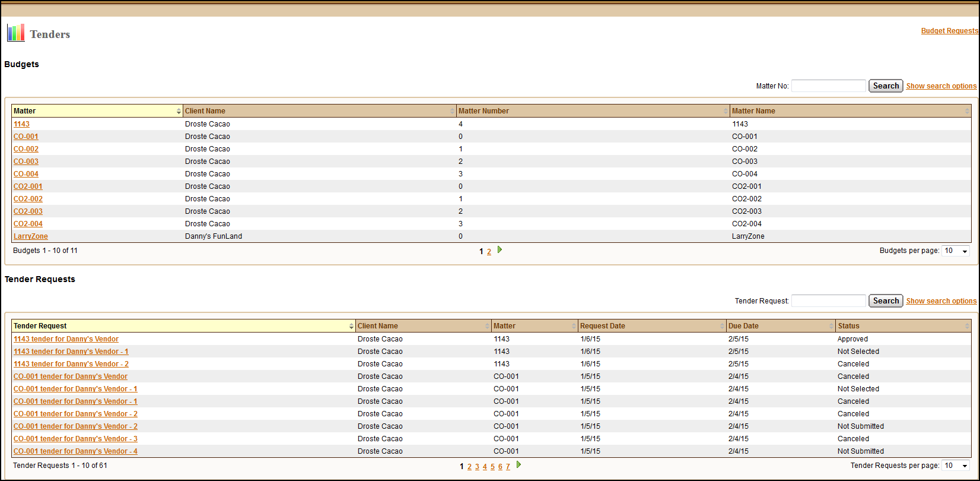Sort Budgets by Matter column
The width and height of the screenshot is (980, 481).
97,111
